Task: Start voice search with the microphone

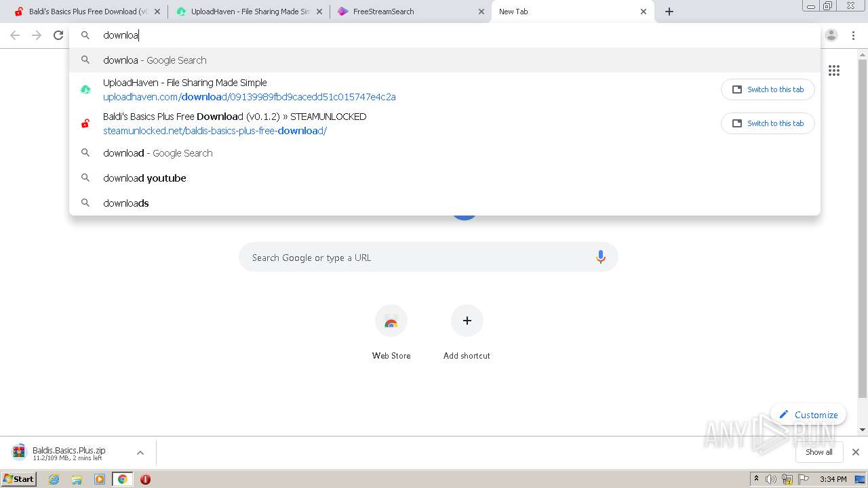Action: coord(600,258)
